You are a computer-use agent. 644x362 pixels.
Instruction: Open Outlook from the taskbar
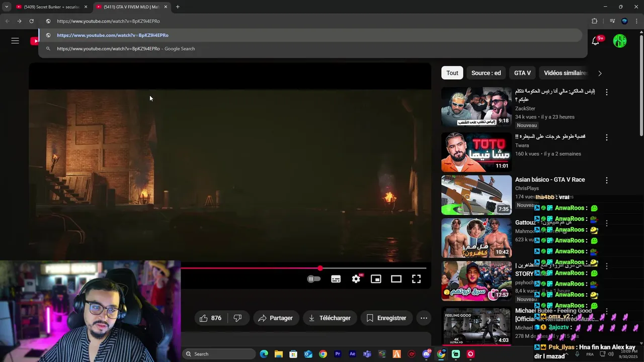308,354
